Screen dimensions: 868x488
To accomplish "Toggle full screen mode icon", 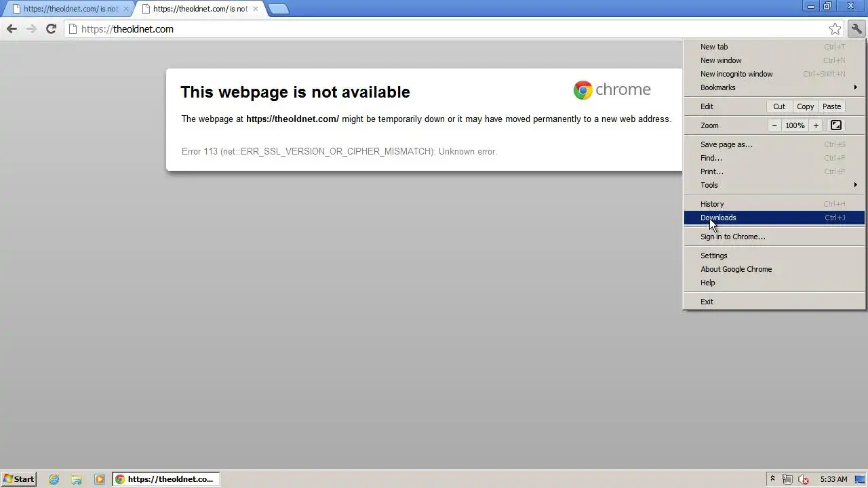I will 836,125.
